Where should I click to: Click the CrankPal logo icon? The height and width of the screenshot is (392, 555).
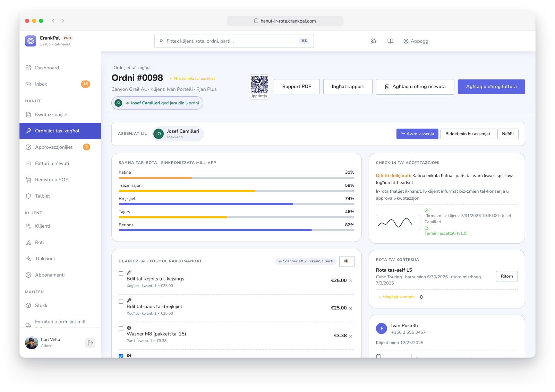31,41
